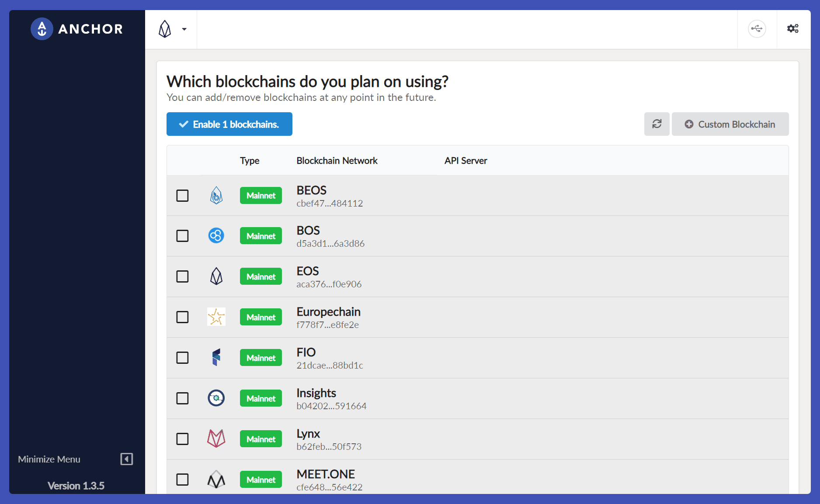This screenshot has height=504, width=820.
Task: Check the FIO blockchain checkbox
Action: click(182, 358)
